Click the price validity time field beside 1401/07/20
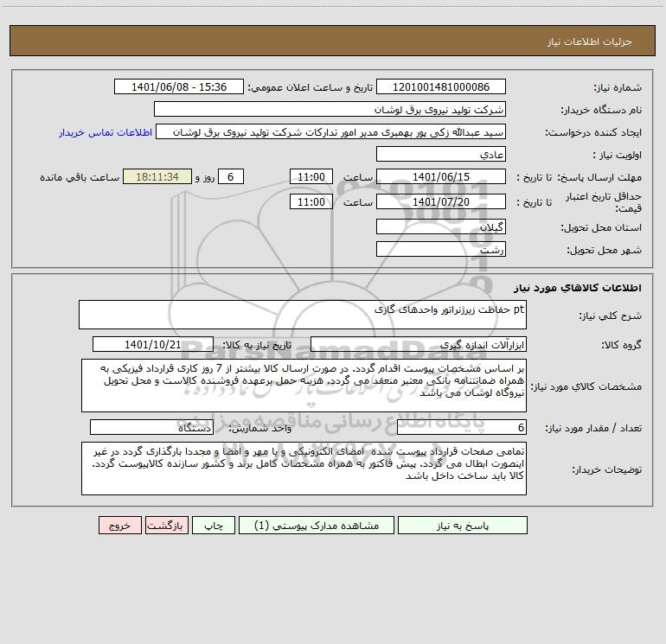The width and height of the screenshot is (666, 644). (311, 201)
